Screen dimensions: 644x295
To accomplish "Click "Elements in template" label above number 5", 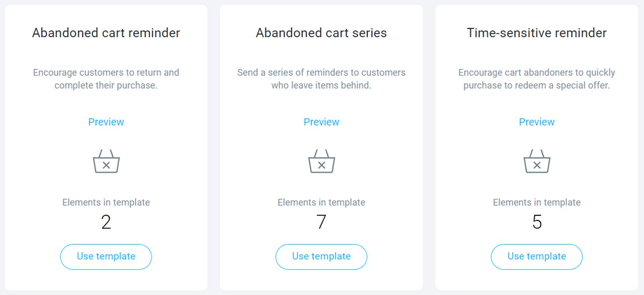I will [537, 202].
